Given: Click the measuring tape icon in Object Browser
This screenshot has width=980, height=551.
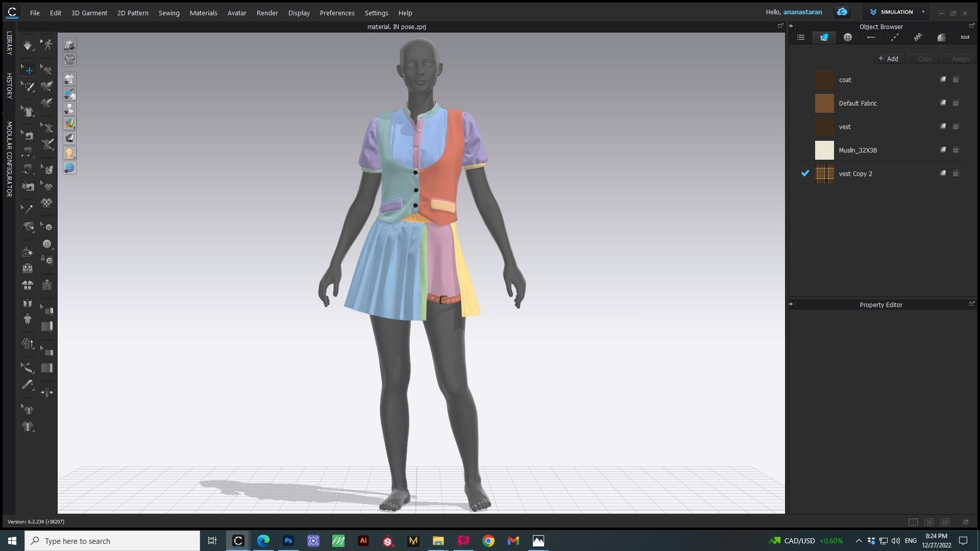Looking at the screenshot, I should [965, 37].
